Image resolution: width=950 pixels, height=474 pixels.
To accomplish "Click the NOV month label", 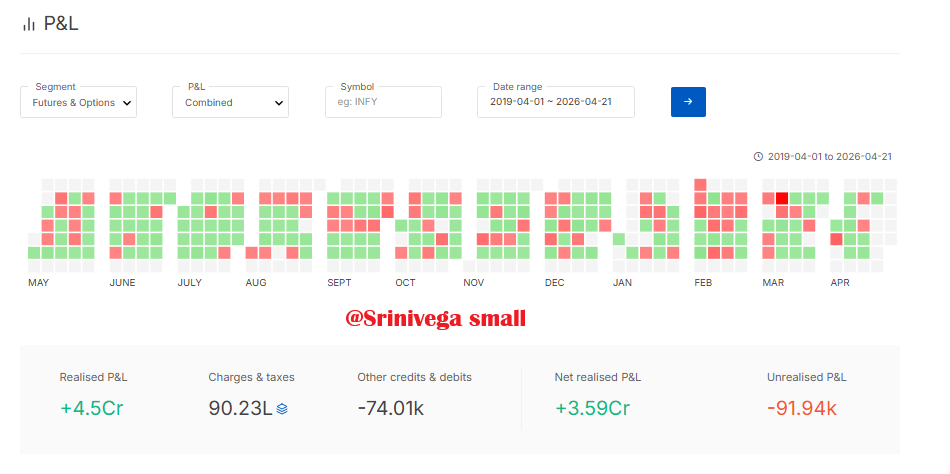I will [x=474, y=283].
